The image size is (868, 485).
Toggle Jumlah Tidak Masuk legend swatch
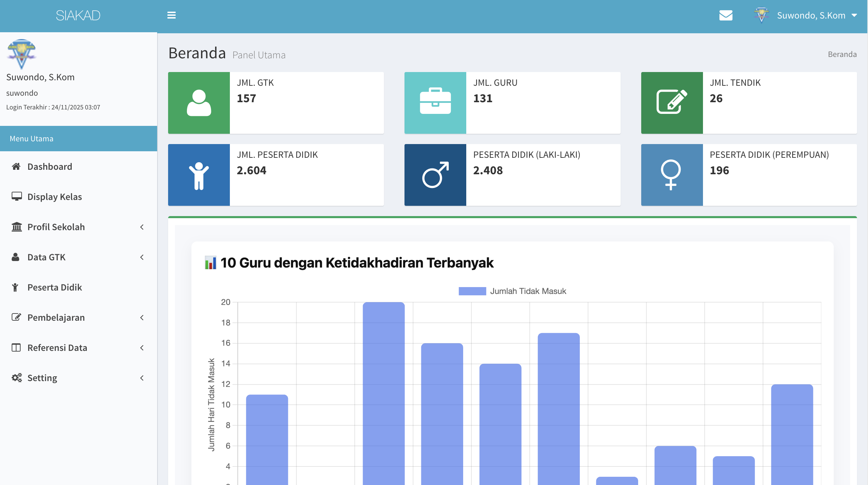click(x=472, y=291)
